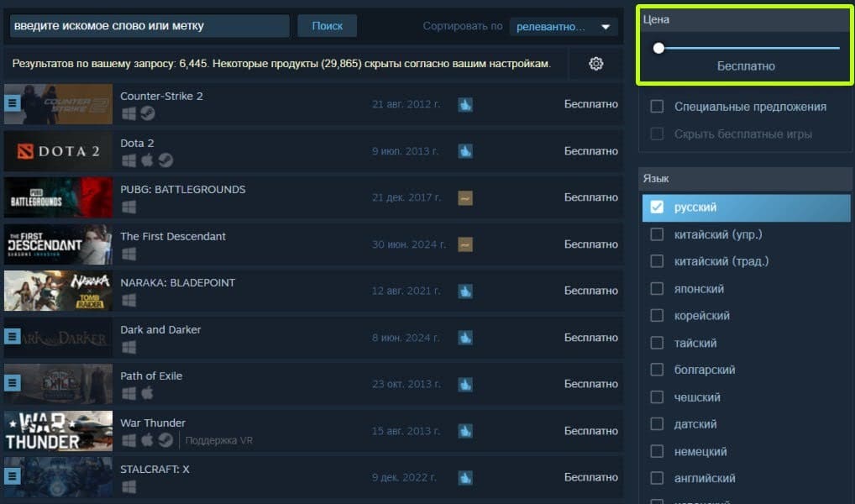855x504 pixels.
Task: Click the price slider handle
Action: (x=658, y=48)
